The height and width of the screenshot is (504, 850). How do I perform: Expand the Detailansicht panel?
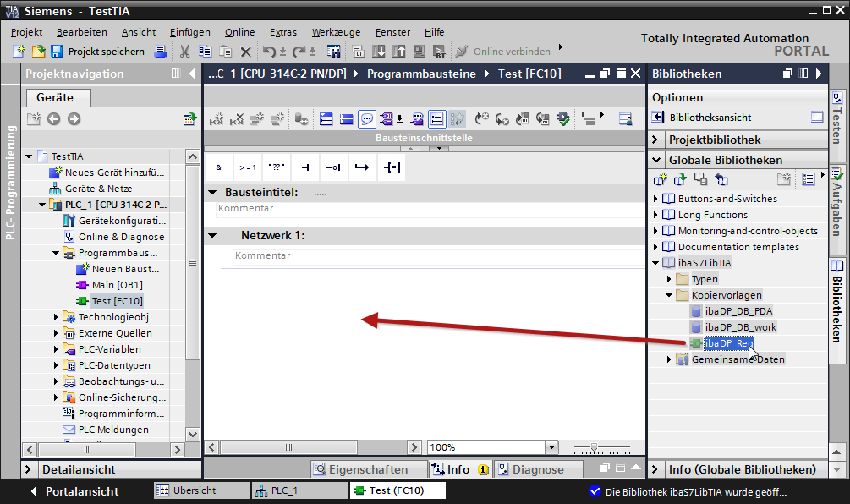click(29, 469)
